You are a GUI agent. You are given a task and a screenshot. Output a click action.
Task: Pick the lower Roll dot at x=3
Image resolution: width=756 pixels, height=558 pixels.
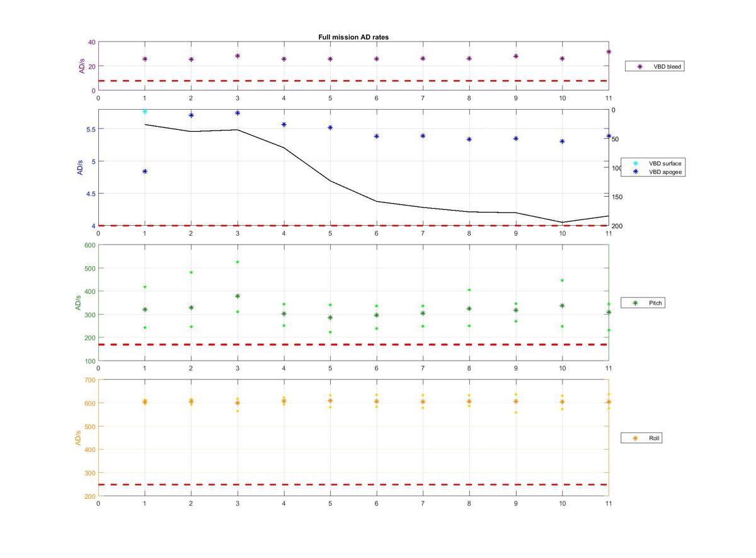238,411
